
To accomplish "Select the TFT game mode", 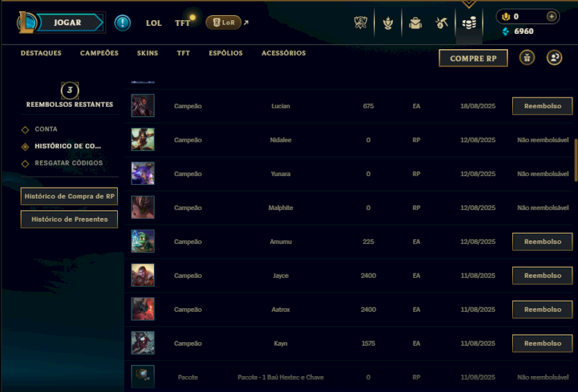I will tap(182, 23).
